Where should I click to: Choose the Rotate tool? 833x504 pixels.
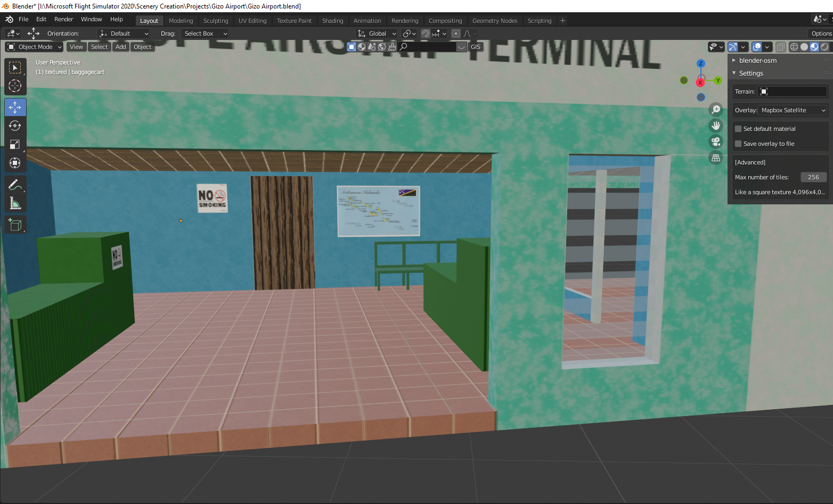tap(15, 126)
